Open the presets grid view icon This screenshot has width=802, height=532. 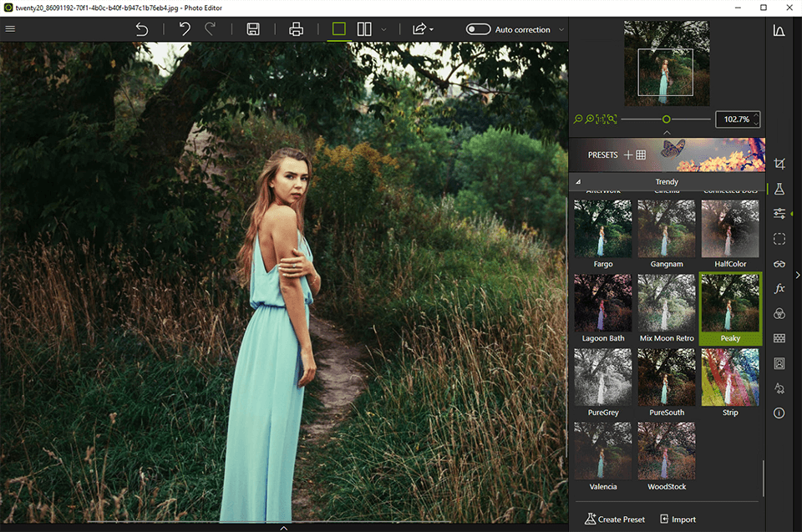tap(641, 155)
